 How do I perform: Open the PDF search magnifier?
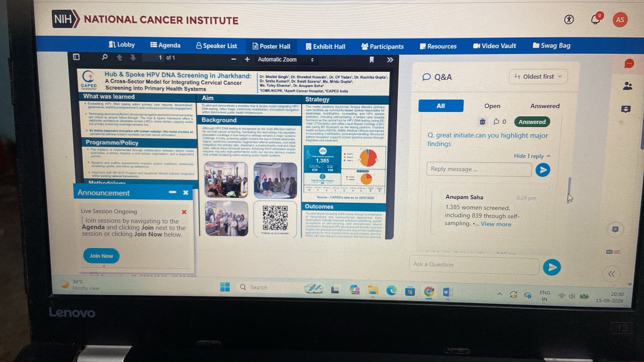pos(105,57)
